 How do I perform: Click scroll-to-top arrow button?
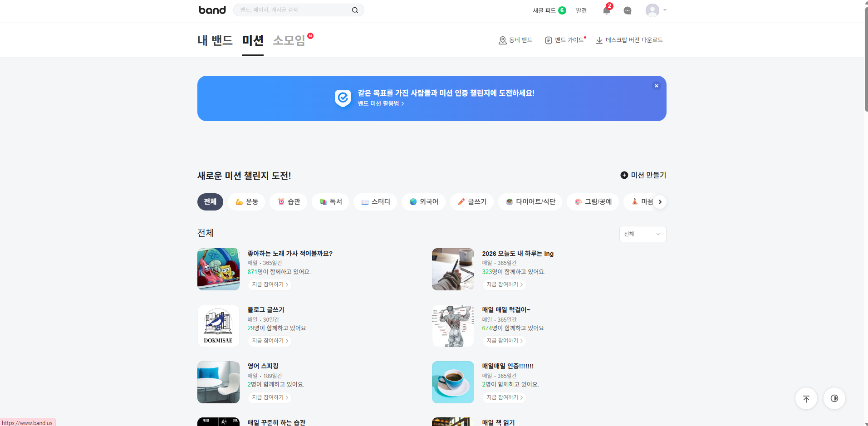tap(806, 399)
